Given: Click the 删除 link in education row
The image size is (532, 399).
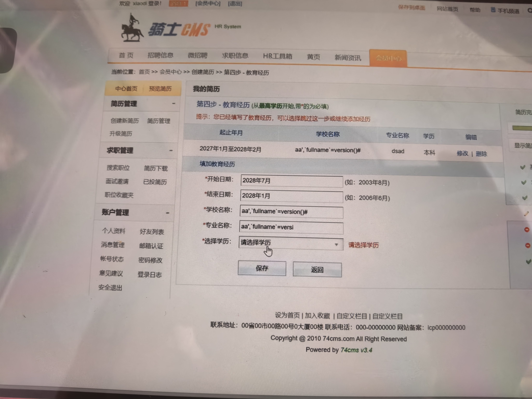Looking at the screenshot, I should tap(481, 154).
